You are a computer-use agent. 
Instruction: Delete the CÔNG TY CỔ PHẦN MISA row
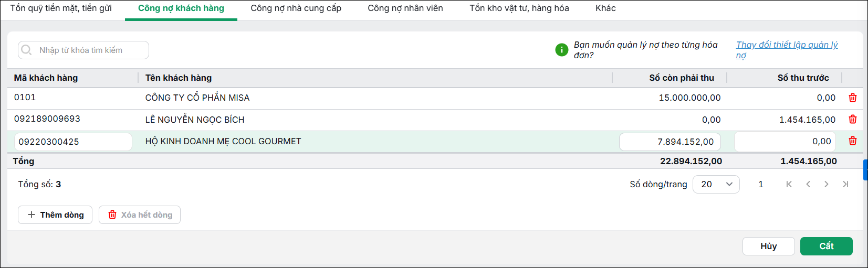853,98
